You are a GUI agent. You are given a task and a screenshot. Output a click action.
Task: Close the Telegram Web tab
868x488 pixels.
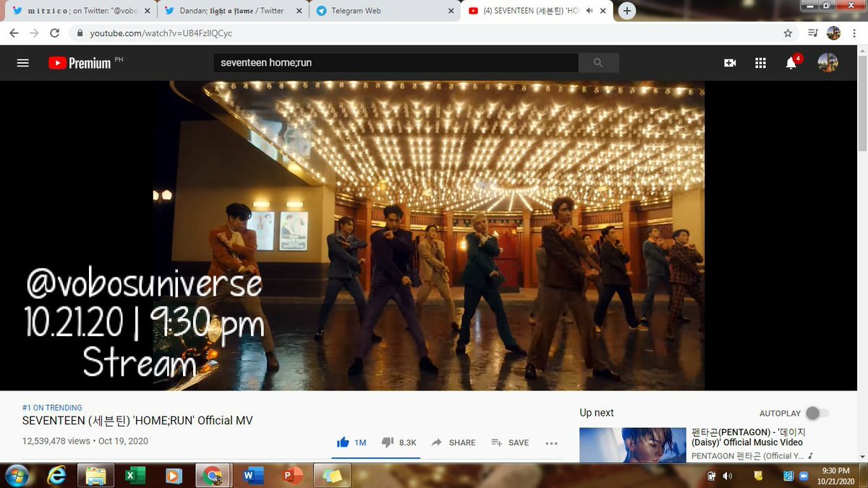(x=450, y=11)
